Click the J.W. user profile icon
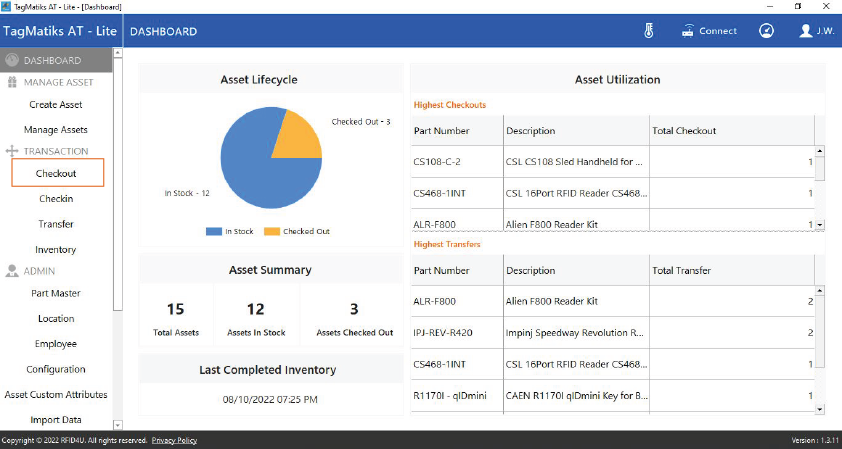The width and height of the screenshot is (842, 449). click(806, 31)
